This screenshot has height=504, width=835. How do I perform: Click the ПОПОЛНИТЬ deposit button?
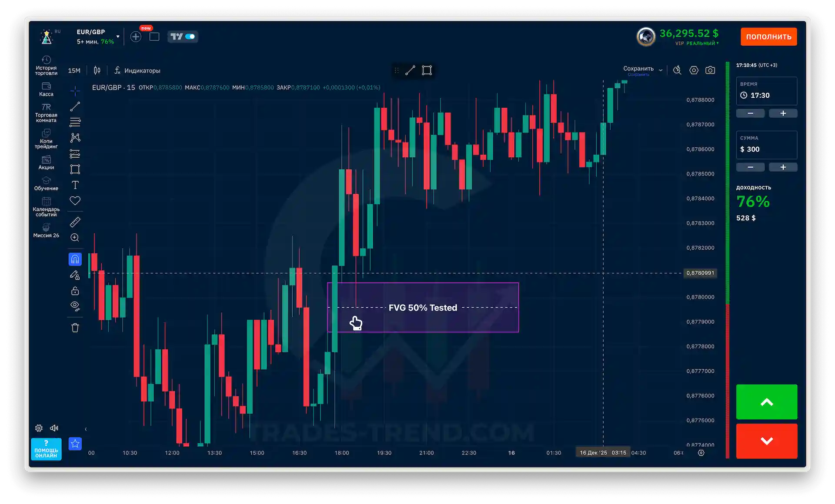pos(768,36)
